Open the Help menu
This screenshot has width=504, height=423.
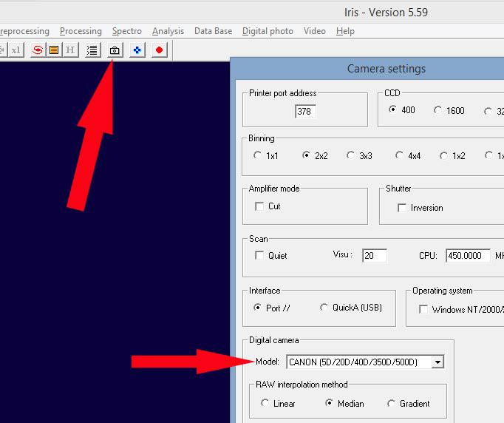pos(346,31)
